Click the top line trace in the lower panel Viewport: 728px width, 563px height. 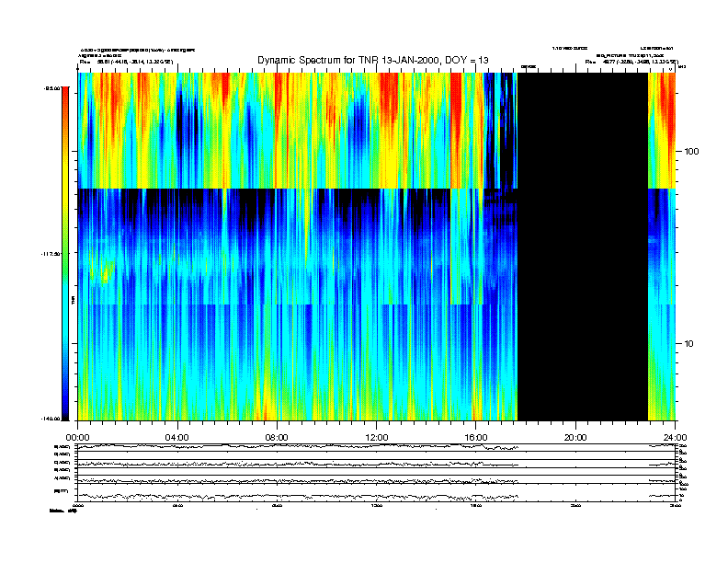click(x=377, y=447)
